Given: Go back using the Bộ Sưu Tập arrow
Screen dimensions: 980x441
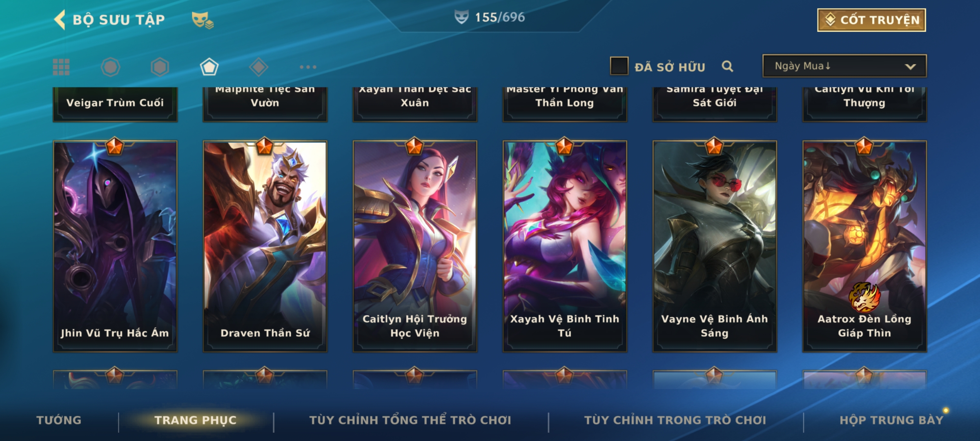Looking at the screenshot, I should [60, 20].
